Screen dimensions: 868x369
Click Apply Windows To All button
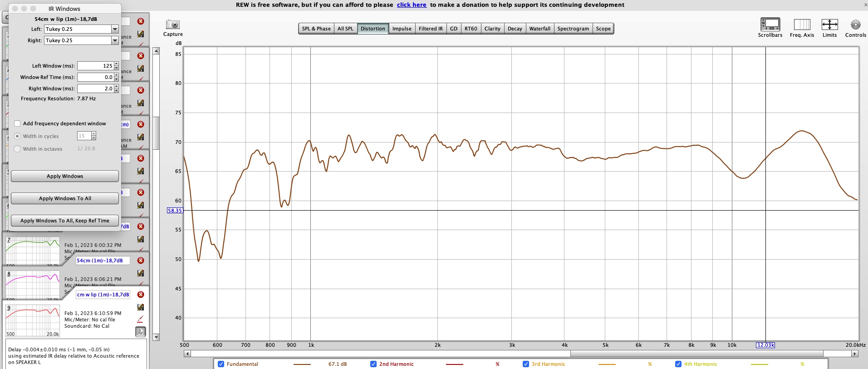coord(65,198)
